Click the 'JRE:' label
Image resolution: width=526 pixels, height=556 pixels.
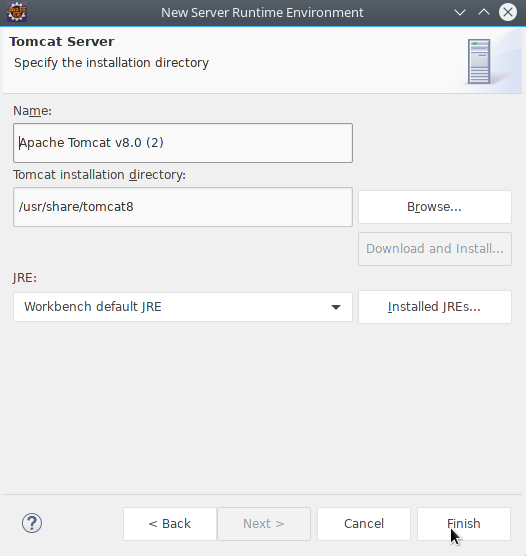(25, 278)
